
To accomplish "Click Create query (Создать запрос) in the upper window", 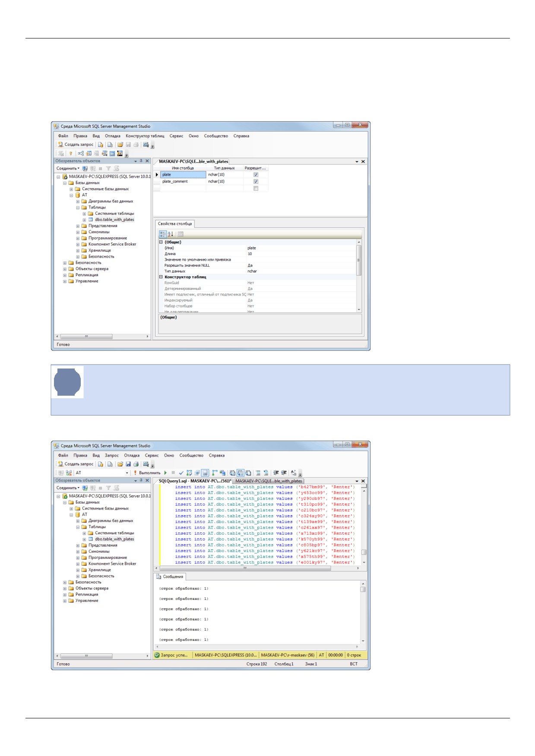I will (x=76, y=145).
